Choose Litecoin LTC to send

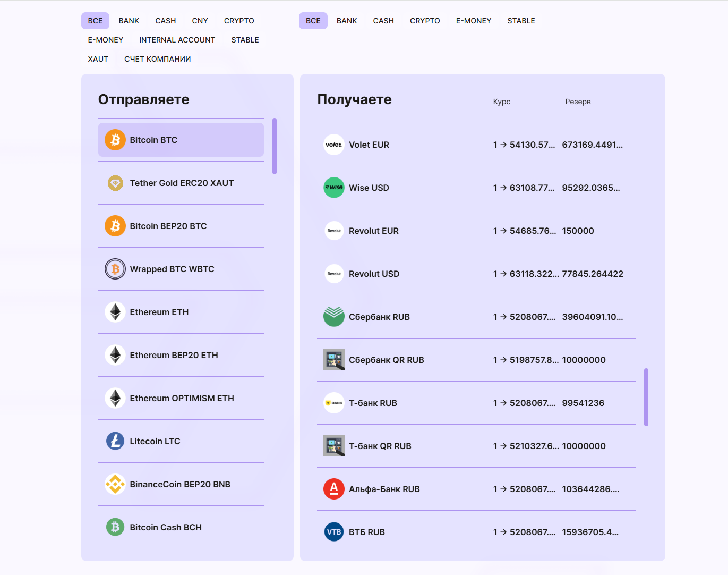181,441
